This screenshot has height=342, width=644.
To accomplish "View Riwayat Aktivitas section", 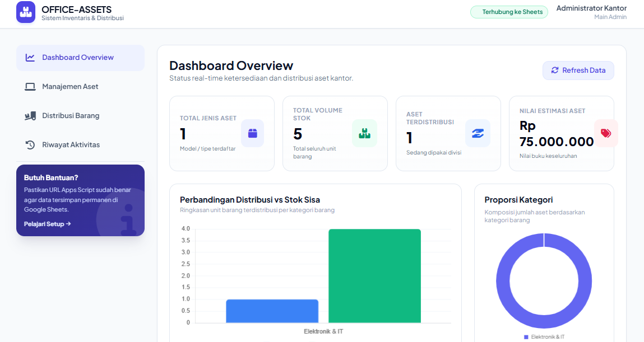I will click(x=81, y=145).
